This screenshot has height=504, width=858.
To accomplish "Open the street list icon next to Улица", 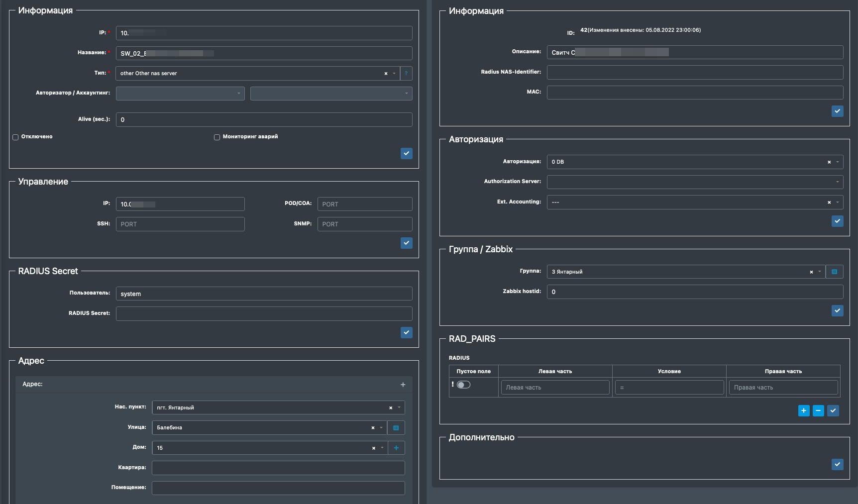I will click(x=396, y=428).
